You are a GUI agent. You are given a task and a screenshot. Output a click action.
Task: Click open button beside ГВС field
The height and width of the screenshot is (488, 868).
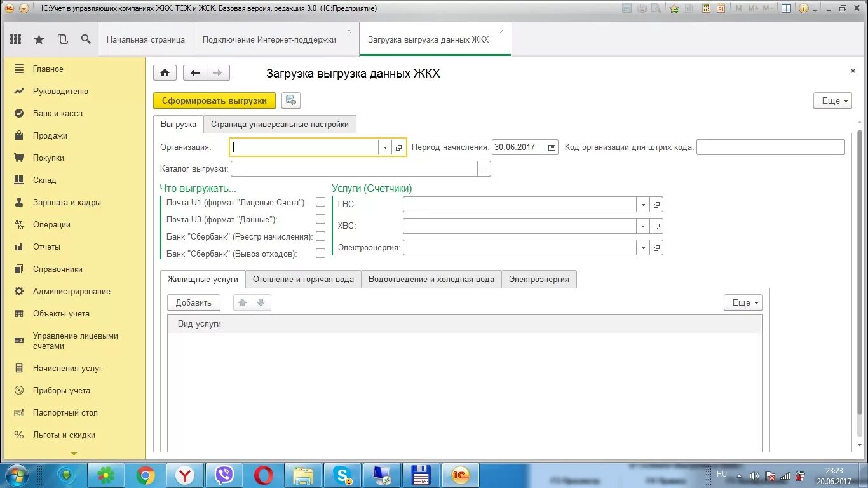(656, 205)
